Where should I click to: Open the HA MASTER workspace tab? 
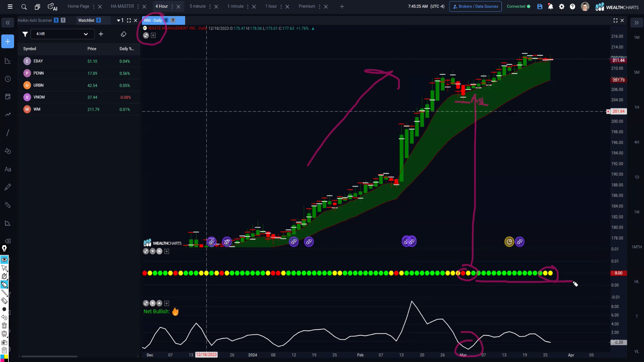122,6
